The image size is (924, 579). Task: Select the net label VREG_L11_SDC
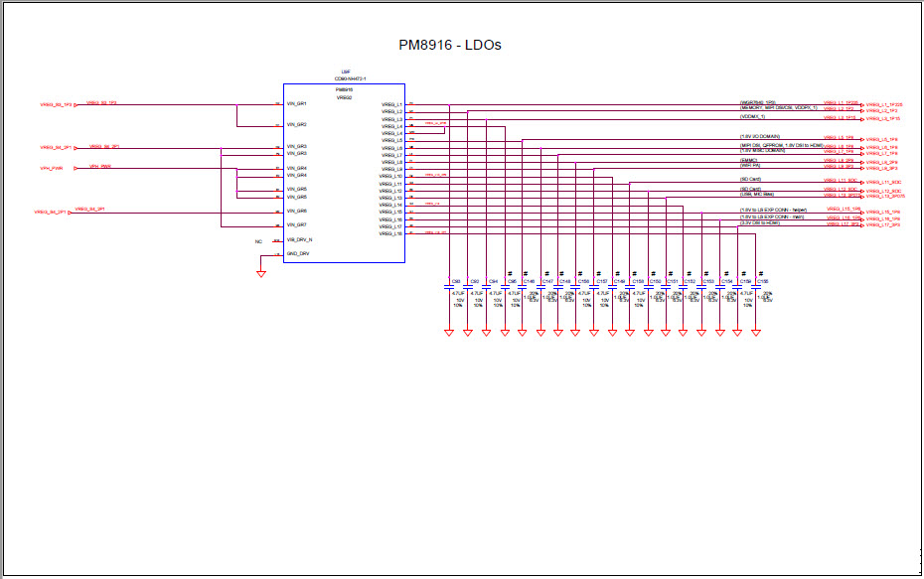841,181
